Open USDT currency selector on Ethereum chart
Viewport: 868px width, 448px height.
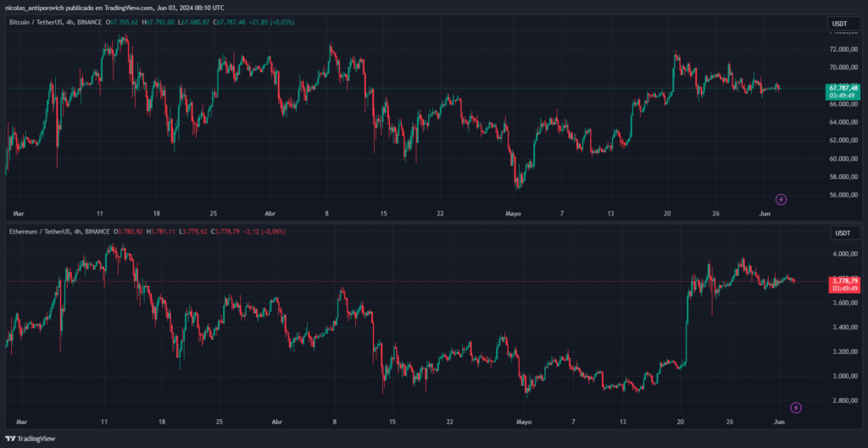[x=843, y=232]
